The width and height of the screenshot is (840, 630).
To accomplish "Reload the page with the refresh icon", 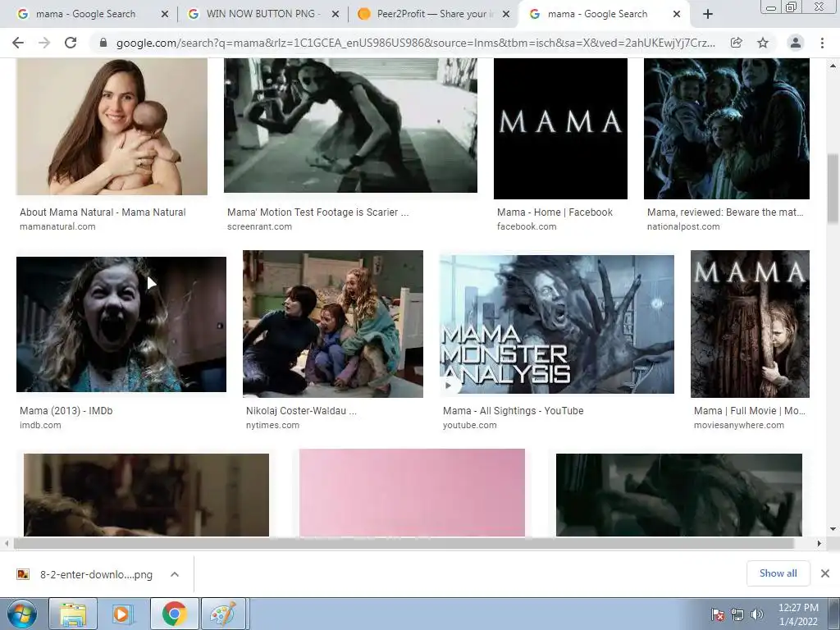I will pyautogui.click(x=71, y=43).
